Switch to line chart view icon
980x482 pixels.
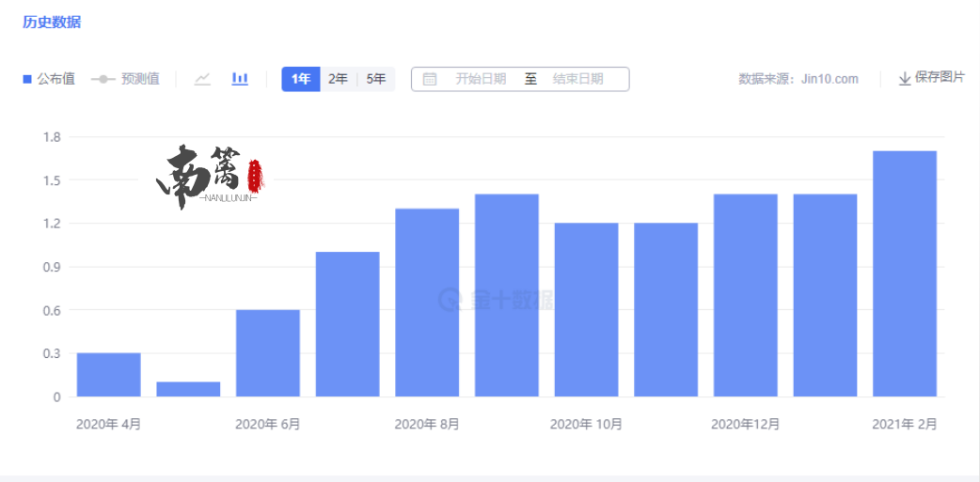(202, 79)
